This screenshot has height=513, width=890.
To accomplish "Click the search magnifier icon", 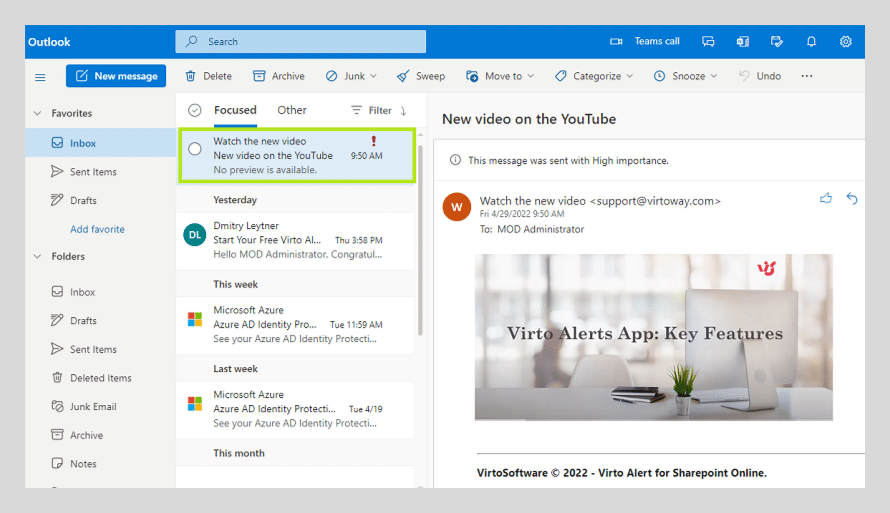I will (x=192, y=41).
